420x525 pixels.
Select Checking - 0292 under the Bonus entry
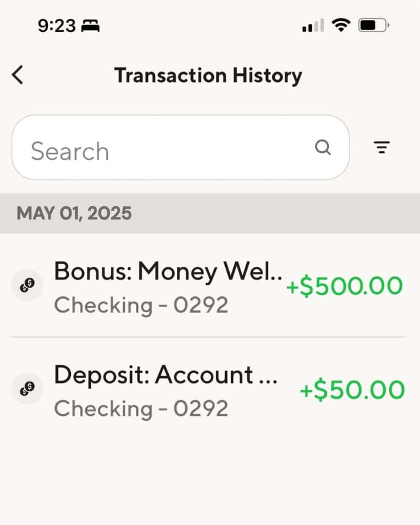coord(141,305)
